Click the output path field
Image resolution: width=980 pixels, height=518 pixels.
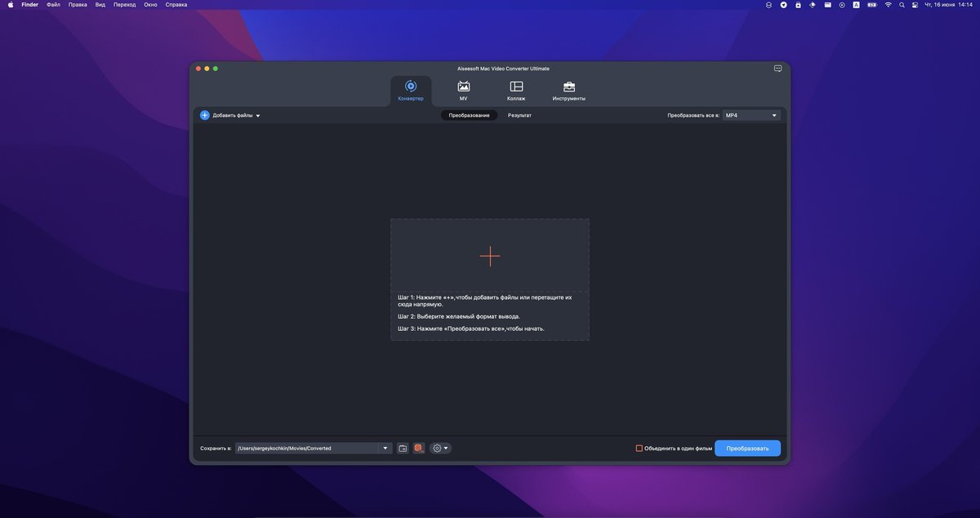point(309,448)
